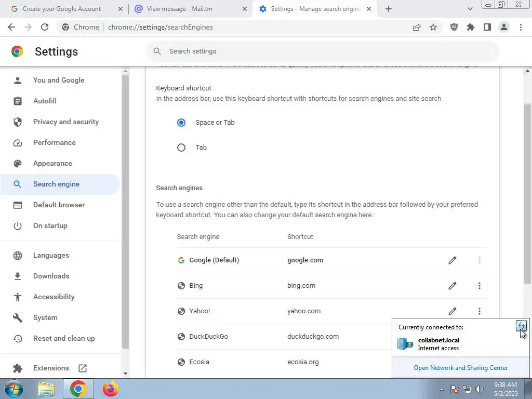
Task: Click the yahoo.com shortcut text
Action: pos(303,311)
